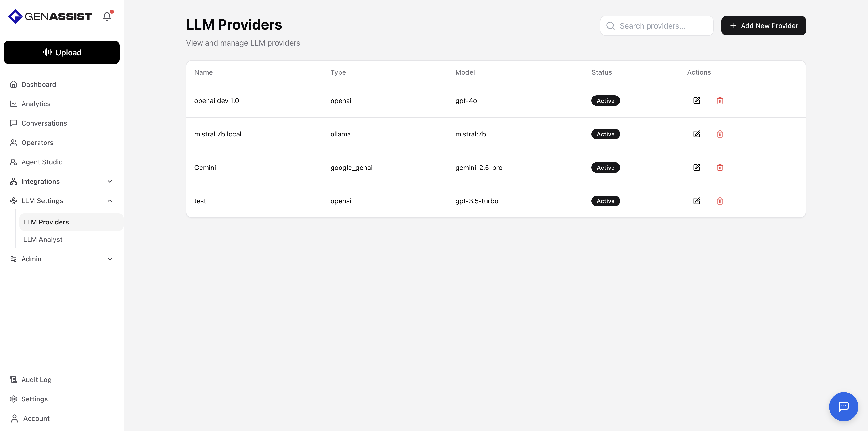This screenshot has height=431, width=868.
Task: Edit the Gemini provider entry
Action: click(697, 168)
